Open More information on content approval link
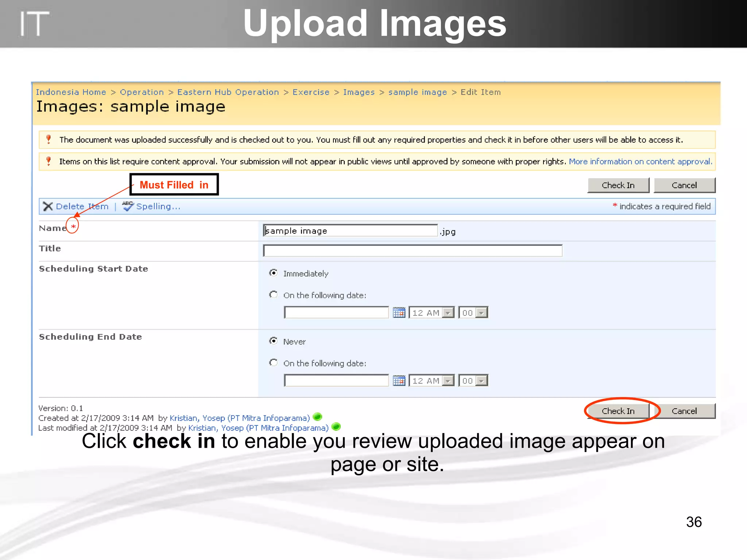 640,162
